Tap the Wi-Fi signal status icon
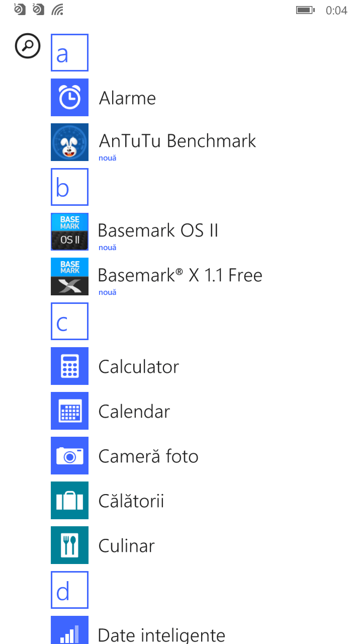362x644 pixels. [x=58, y=10]
